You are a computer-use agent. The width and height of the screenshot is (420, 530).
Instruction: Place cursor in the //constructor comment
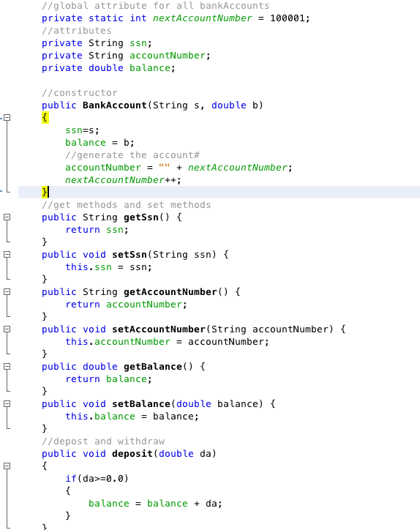pos(80,93)
